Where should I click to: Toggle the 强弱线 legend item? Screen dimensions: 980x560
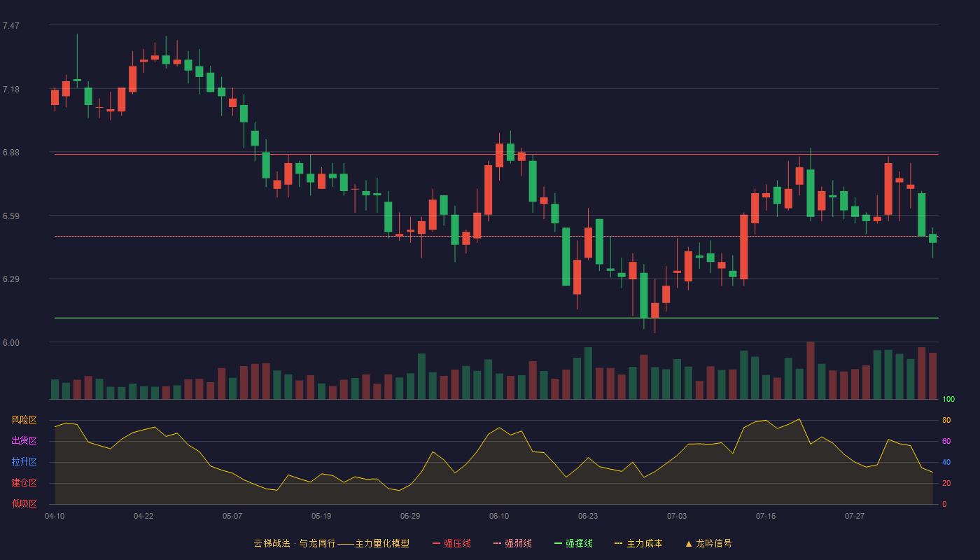coord(512,543)
